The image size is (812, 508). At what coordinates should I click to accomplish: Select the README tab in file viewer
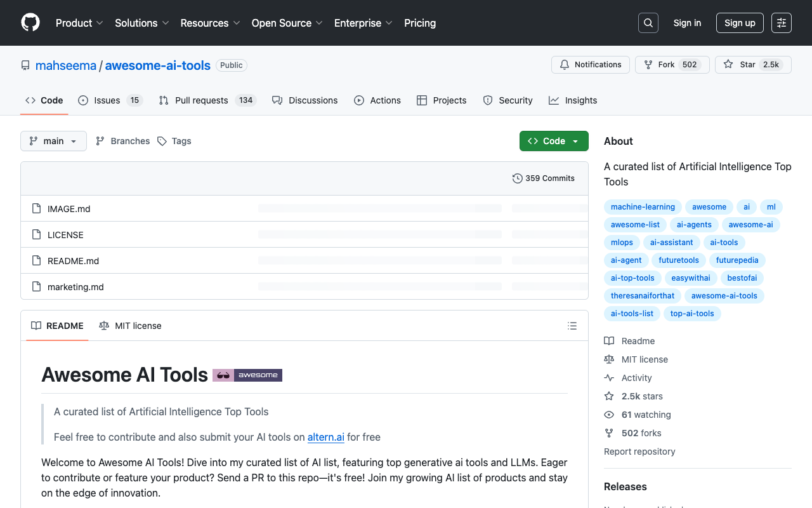click(x=57, y=326)
